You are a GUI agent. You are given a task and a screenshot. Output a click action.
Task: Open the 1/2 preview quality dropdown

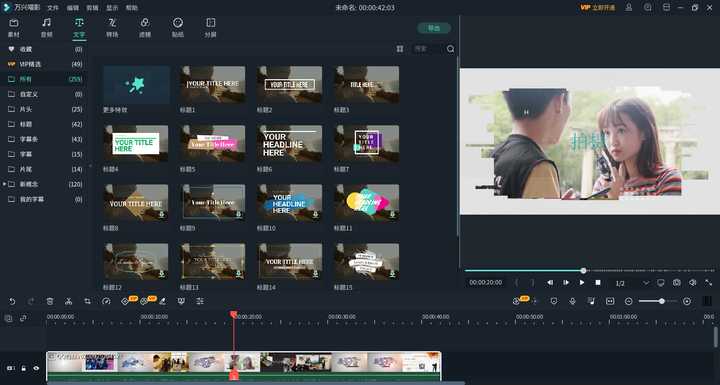click(x=632, y=283)
